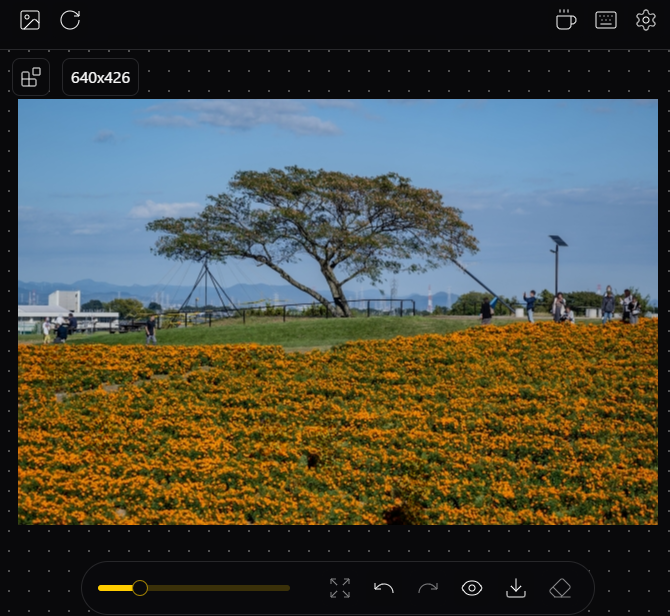This screenshot has width=670, height=616.
Task: Reset zoom with the expand arrows icon
Action: (x=340, y=588)
